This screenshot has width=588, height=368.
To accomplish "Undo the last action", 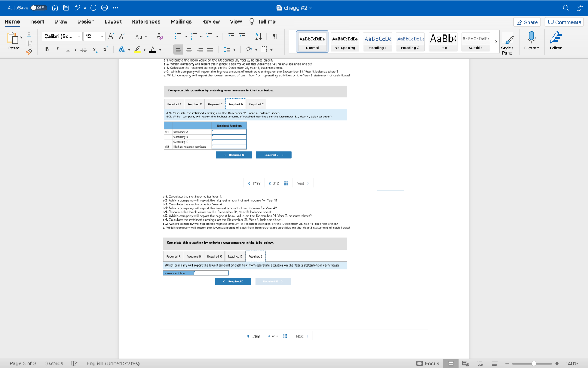I will coord(78,7).
